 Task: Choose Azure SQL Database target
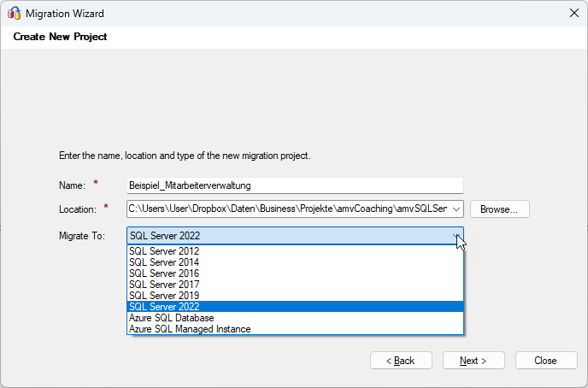(295, 318)
